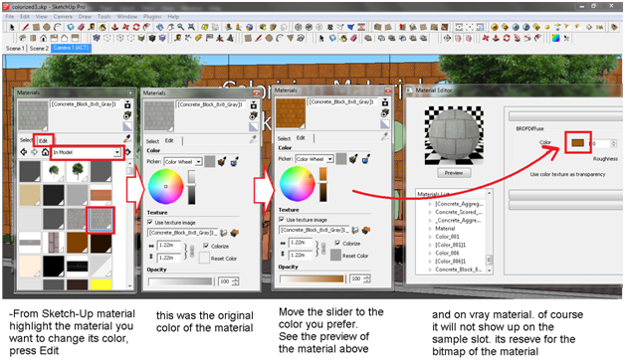Open the Camera menu
The image size is (625, 364).
pyautogui.click(x=63, y=16)
